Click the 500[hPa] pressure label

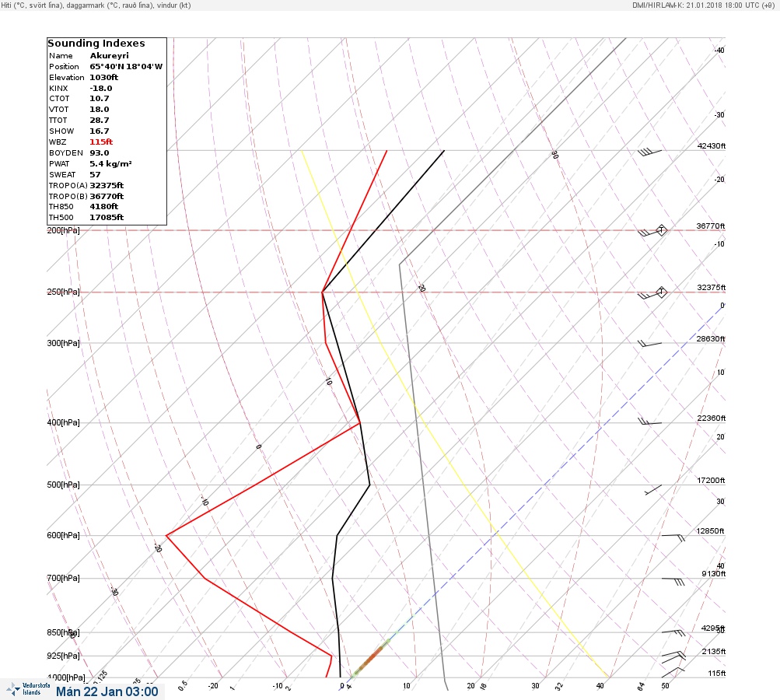pos(63,485)
